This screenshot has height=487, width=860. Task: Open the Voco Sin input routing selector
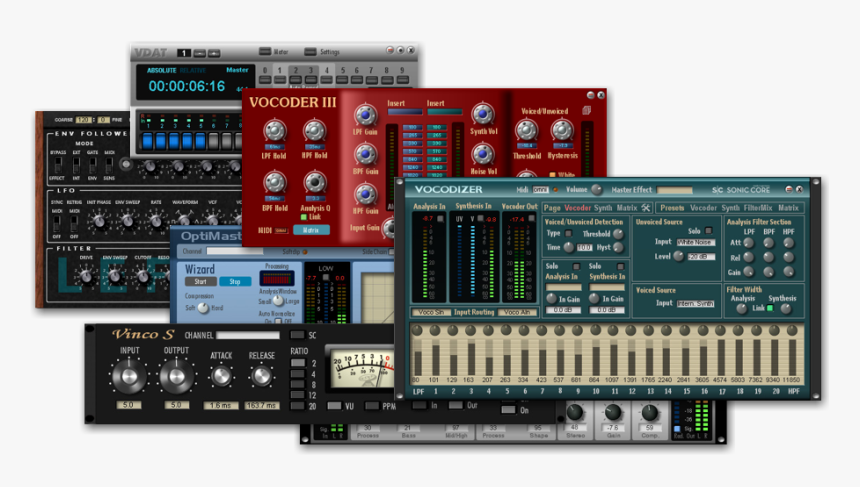431,312
